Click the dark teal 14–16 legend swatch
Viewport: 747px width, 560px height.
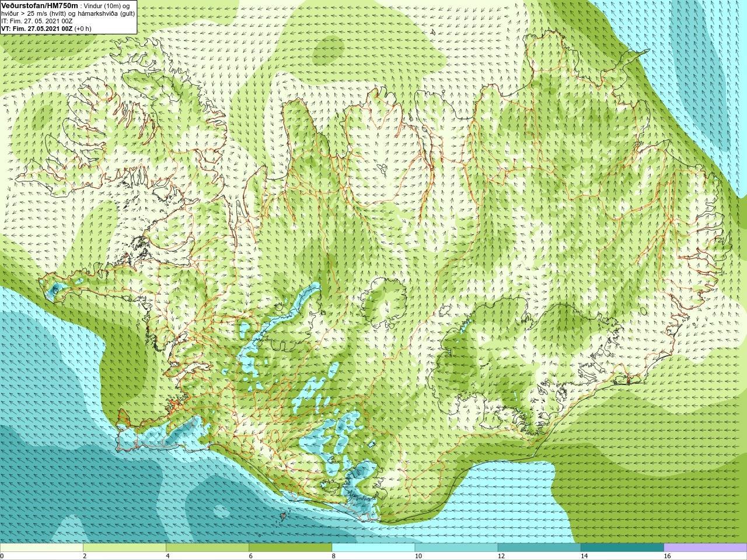pos(622,548)
